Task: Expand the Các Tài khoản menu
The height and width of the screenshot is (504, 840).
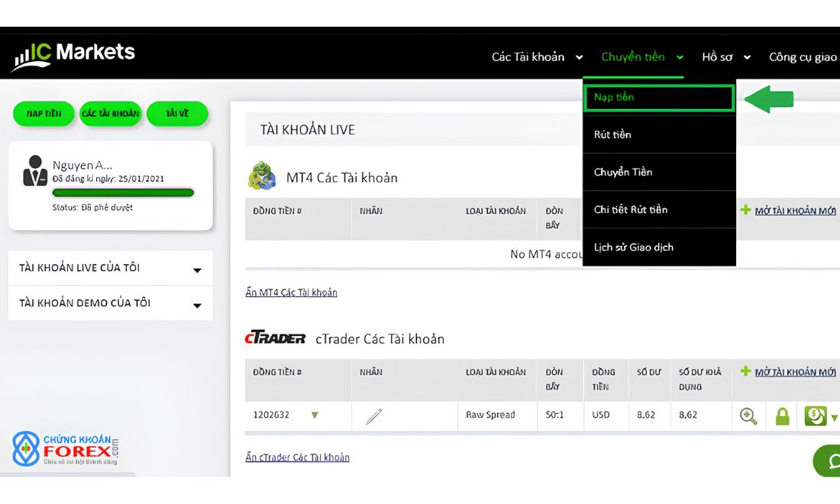Action: coord(537,57)
